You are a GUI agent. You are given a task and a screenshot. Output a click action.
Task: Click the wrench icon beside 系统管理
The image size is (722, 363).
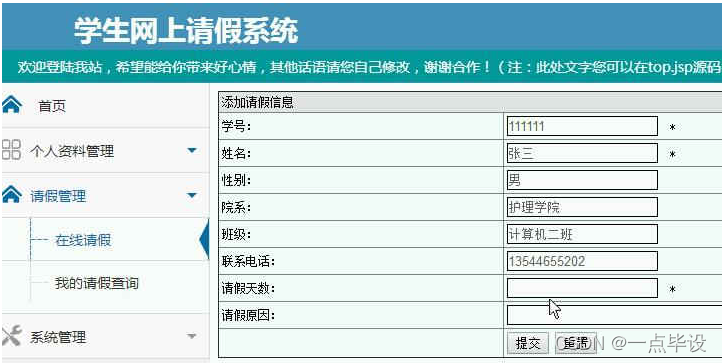pyautogui.click(x=12, y=336)
